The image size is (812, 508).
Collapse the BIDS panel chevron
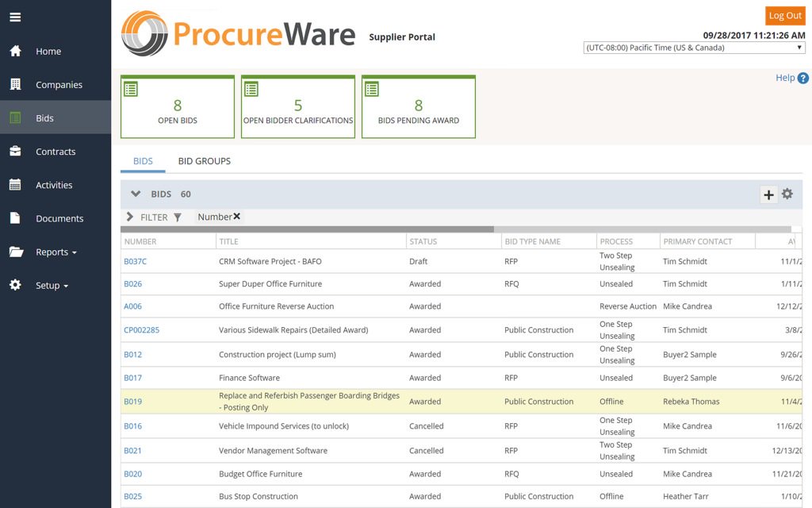point(136,194)
